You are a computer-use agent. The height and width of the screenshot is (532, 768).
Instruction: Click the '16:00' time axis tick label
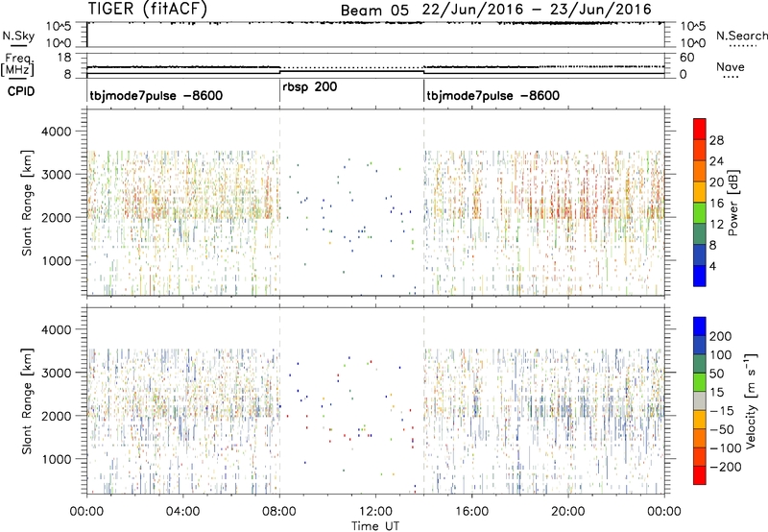point(471,512)
